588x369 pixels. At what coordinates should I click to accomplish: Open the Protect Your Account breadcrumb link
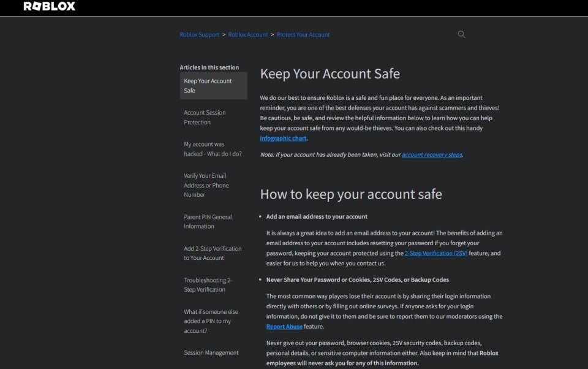tap(303, 34)
